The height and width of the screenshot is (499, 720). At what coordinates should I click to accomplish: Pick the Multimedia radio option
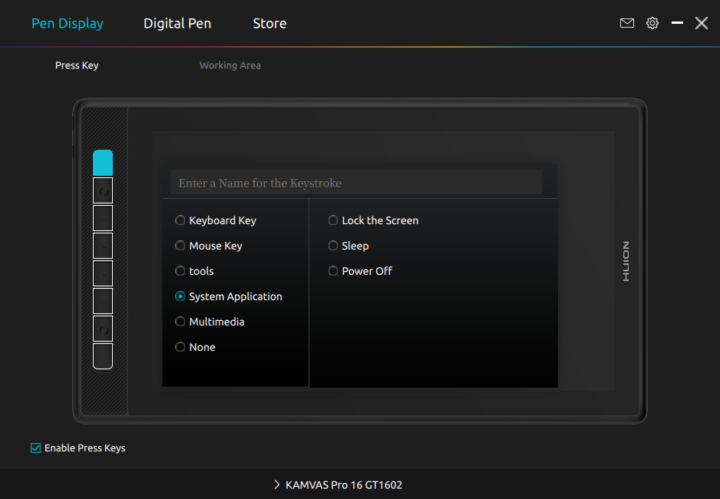coord(209,321)
